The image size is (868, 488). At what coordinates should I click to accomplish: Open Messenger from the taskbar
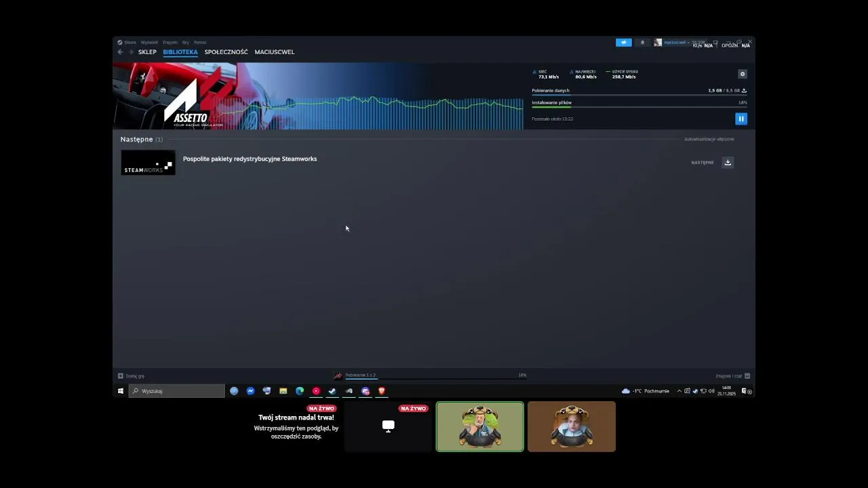pos(250,391)
